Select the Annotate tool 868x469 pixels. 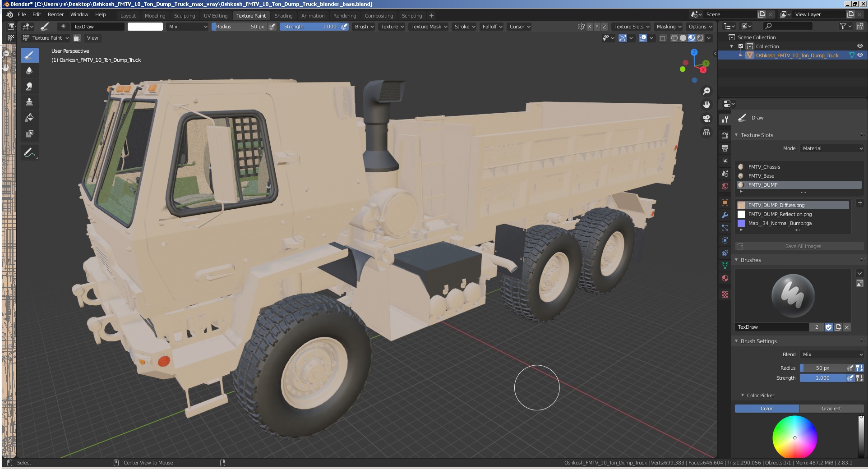[x=29, y=153]
